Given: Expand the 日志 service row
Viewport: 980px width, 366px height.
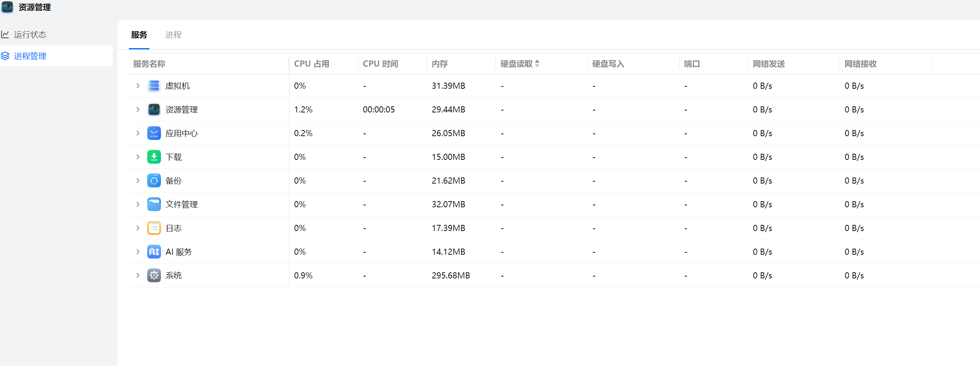Looking at the screenshot, I should tap(138, 228).
